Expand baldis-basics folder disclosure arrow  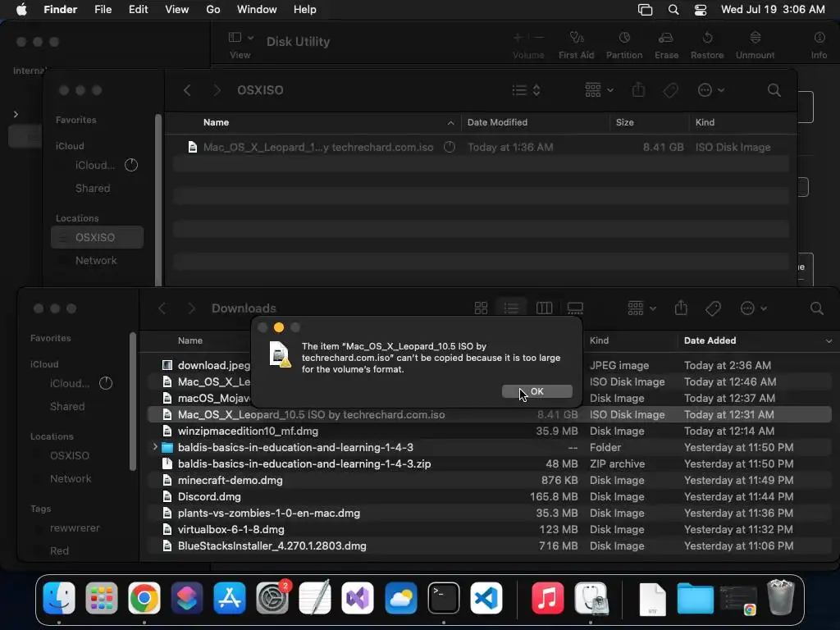tap(155, 447)
